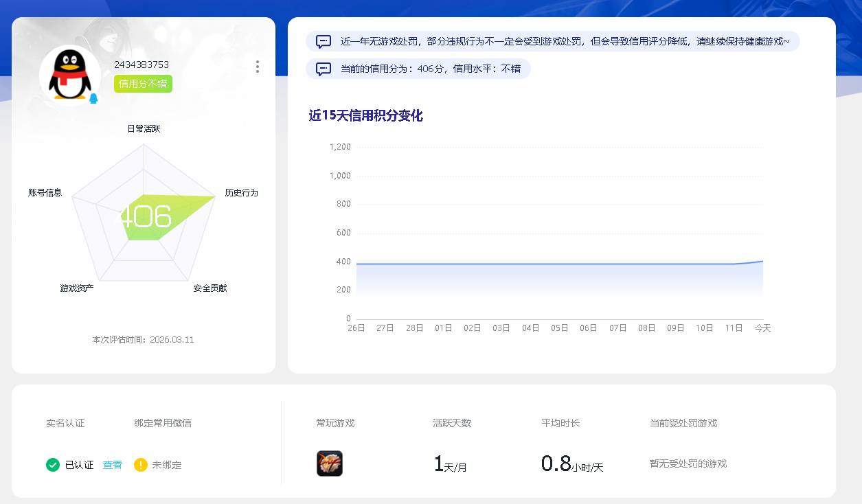This screenshot has width=862, height=504.
Task: Click the 日常活跃 label on the radar chart
Action: 143,128
